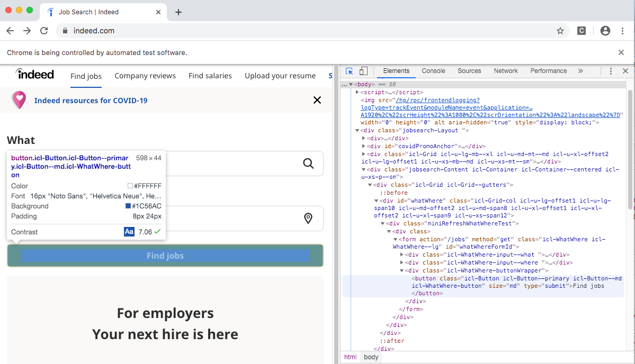Select the Job Search | Indeed browser tab
Viewport: 635px width, 364px height.
[x=103, y=12]
